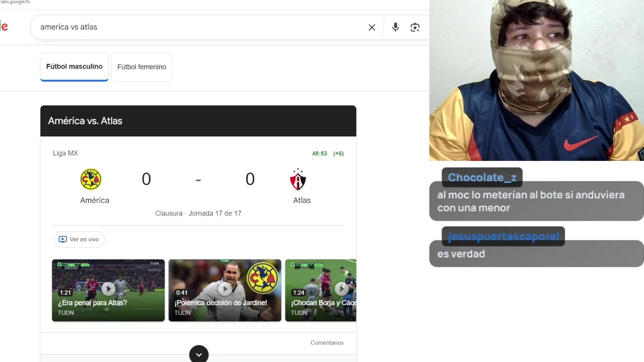The image size is (644, 362).
Task: Click the Atlas score of 0
Action: click(250, 179)
